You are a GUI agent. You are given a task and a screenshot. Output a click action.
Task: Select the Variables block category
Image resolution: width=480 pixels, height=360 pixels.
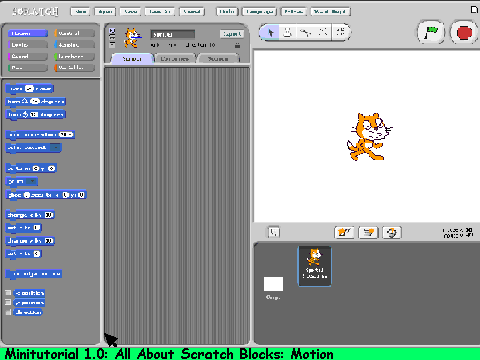74,68
